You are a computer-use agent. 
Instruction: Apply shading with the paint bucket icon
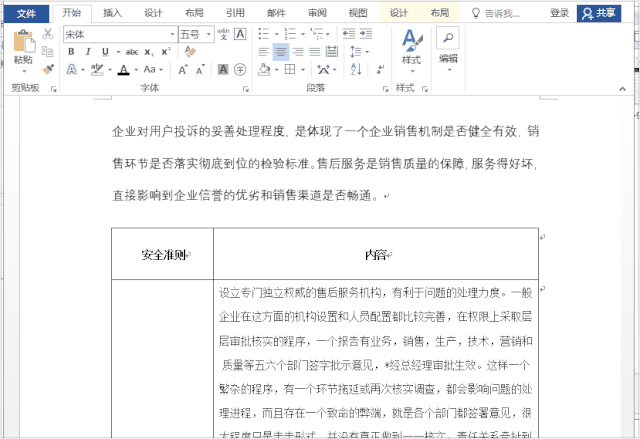point(264,69)
